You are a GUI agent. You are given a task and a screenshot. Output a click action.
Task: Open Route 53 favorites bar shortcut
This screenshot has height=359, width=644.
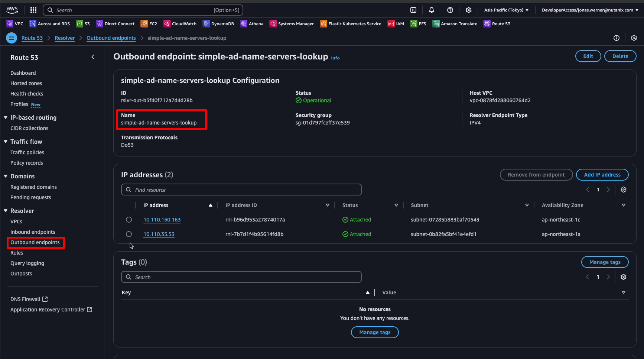click(497, 24)
